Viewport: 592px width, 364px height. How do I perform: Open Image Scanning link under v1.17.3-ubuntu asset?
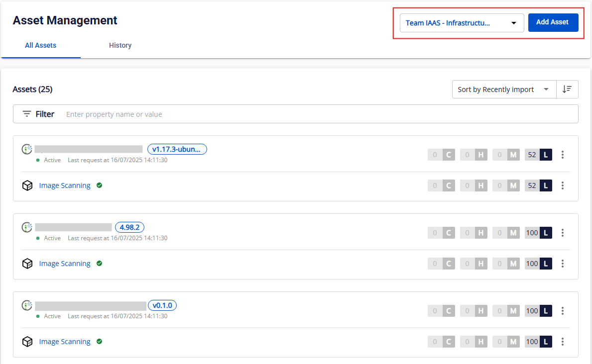65,185
